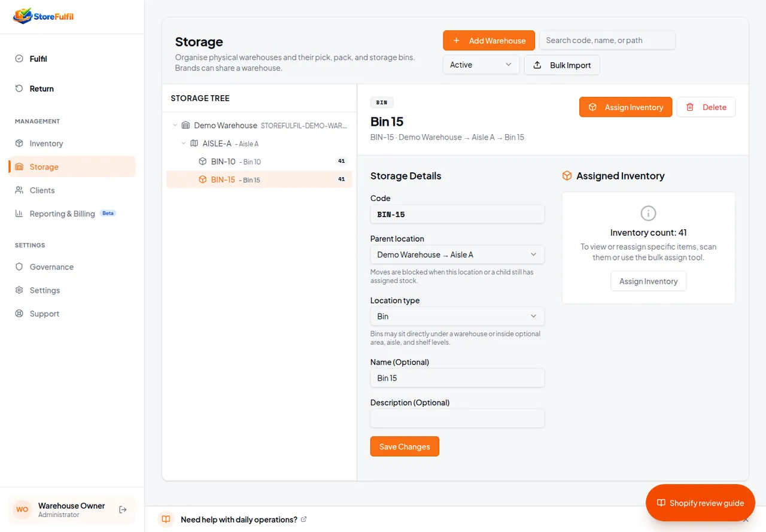Open the Active status filter dropdown
Viewport: 766px width, 532px height.
pos(481,65)
